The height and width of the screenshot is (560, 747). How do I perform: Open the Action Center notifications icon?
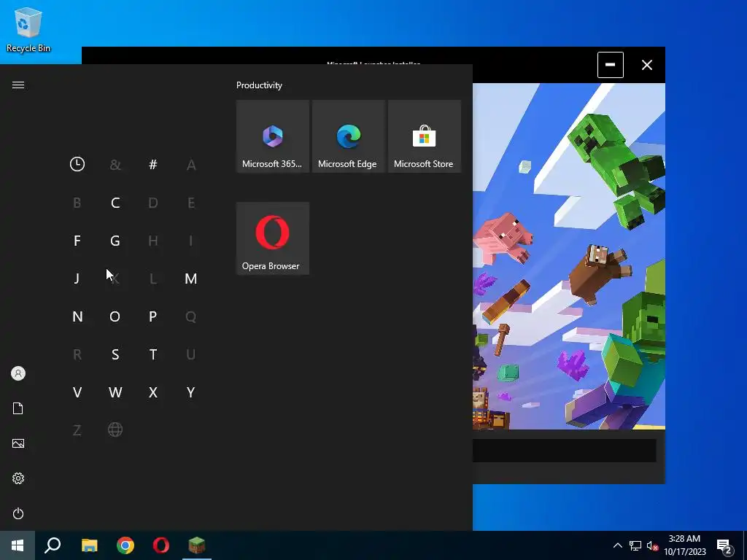pyautogui.click(x=724, y=545)
